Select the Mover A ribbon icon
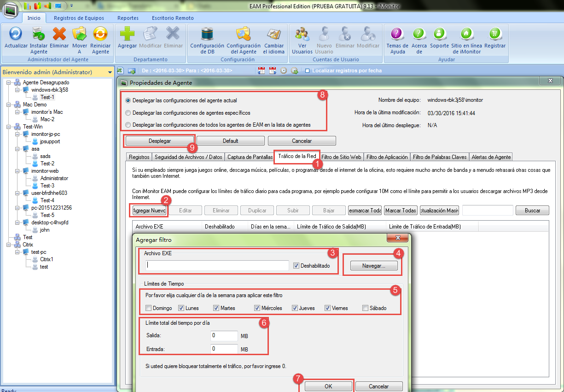 tap(80, 34)
